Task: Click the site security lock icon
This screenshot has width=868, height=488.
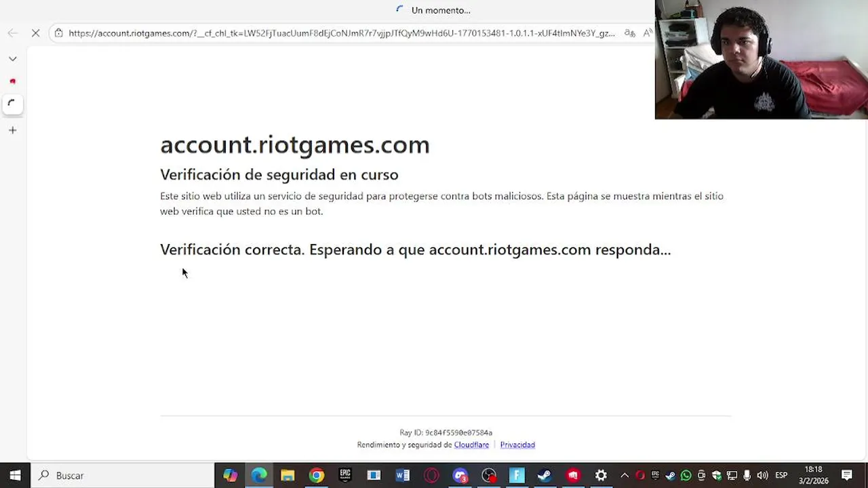Action: [59, 33]
